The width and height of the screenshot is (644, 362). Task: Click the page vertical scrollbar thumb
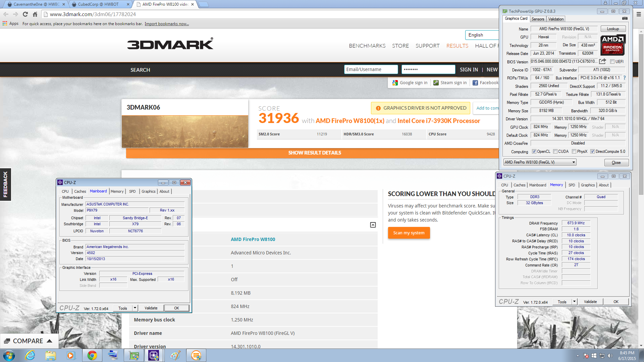(641, 114)
